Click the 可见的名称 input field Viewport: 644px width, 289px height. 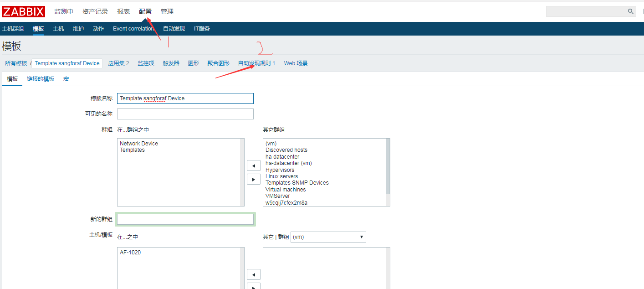tap(185, 114)
